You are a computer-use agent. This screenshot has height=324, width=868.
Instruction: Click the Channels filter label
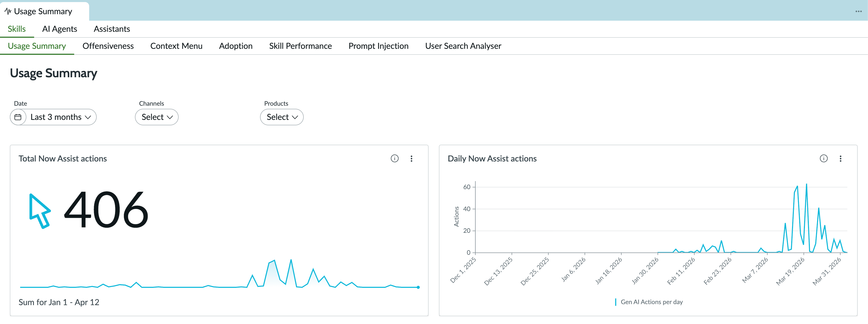tap(152, 103)
